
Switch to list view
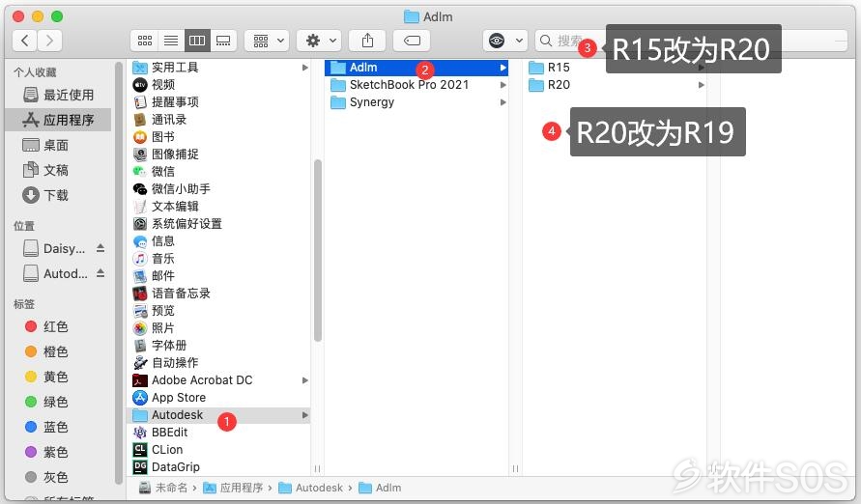pyautogui.click(x=171, y=41)
